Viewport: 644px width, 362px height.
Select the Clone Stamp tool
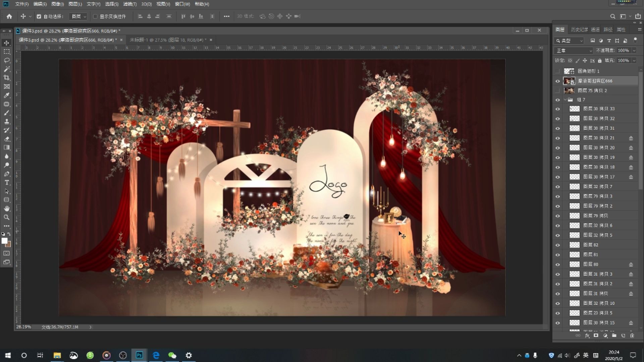pyautogui.click(x=6, y=121)
